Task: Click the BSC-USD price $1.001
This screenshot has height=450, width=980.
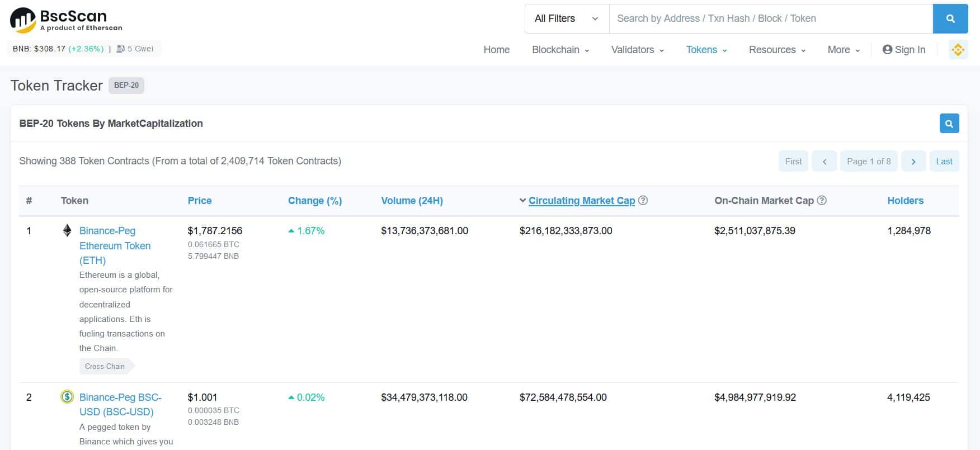Action: 202,397
